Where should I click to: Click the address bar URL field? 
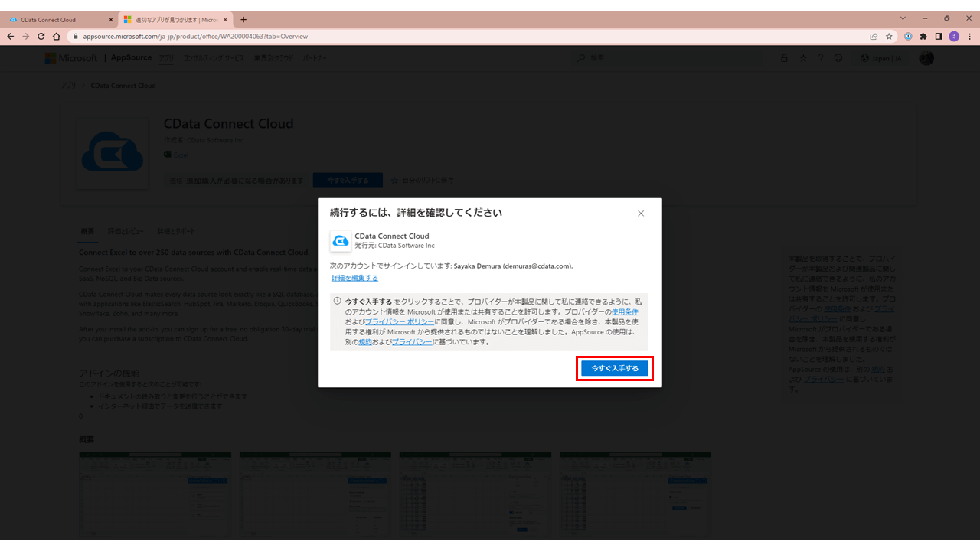click(467, 36)
